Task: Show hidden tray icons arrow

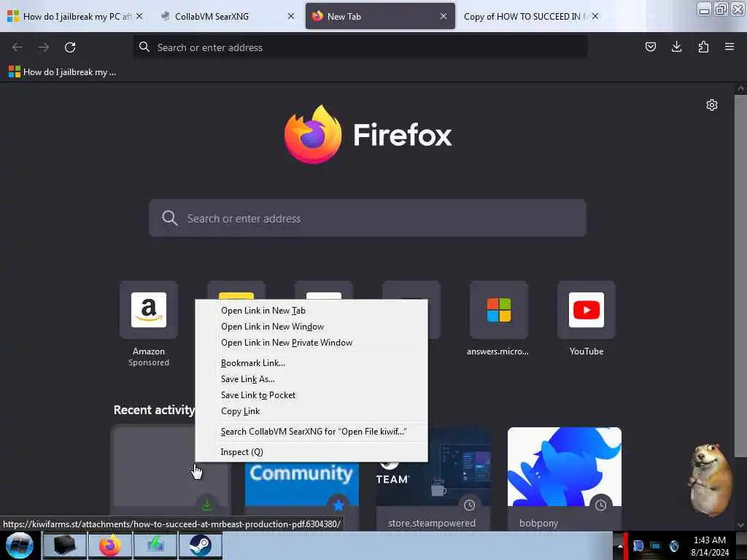Action: click(x=619, y=545)
